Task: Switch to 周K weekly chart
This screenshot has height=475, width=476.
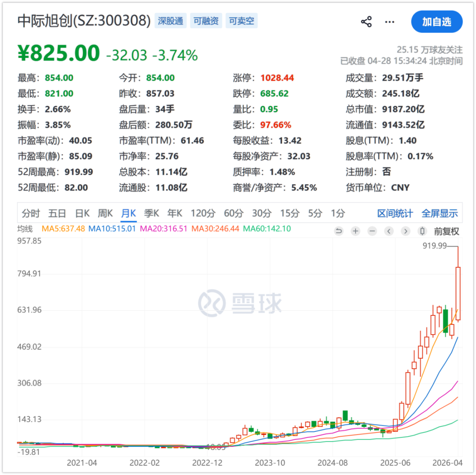Action: (x=105, y=213)
